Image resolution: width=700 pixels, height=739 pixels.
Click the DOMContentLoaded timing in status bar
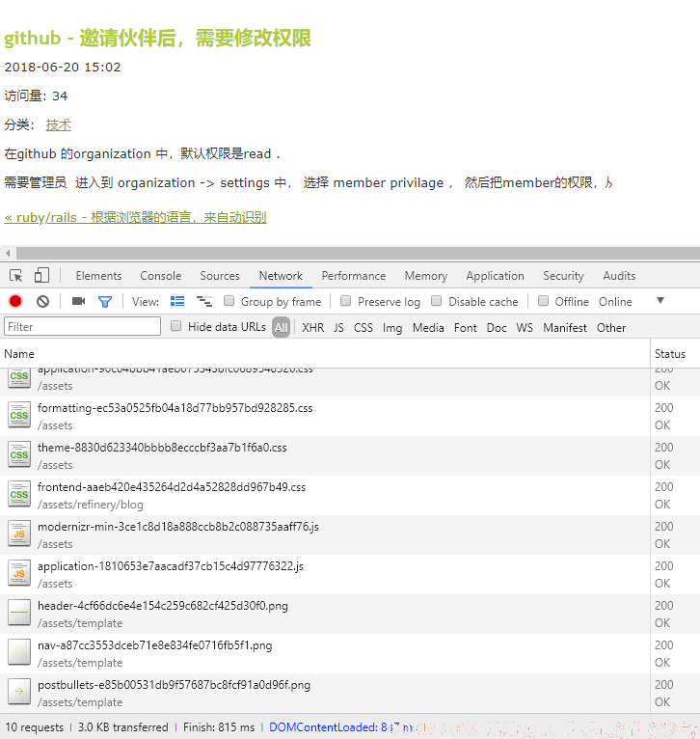pyautogui.click(x=341, y=727)
